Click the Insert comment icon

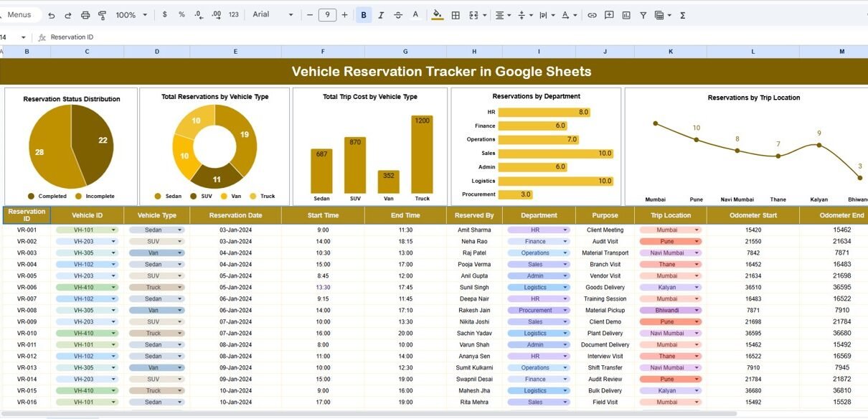609,15
